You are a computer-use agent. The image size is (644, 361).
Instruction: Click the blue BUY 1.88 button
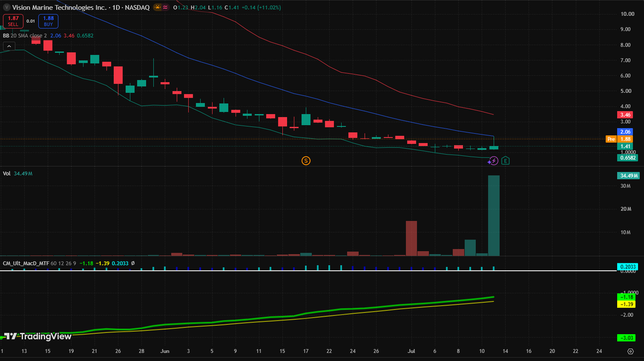48,21
